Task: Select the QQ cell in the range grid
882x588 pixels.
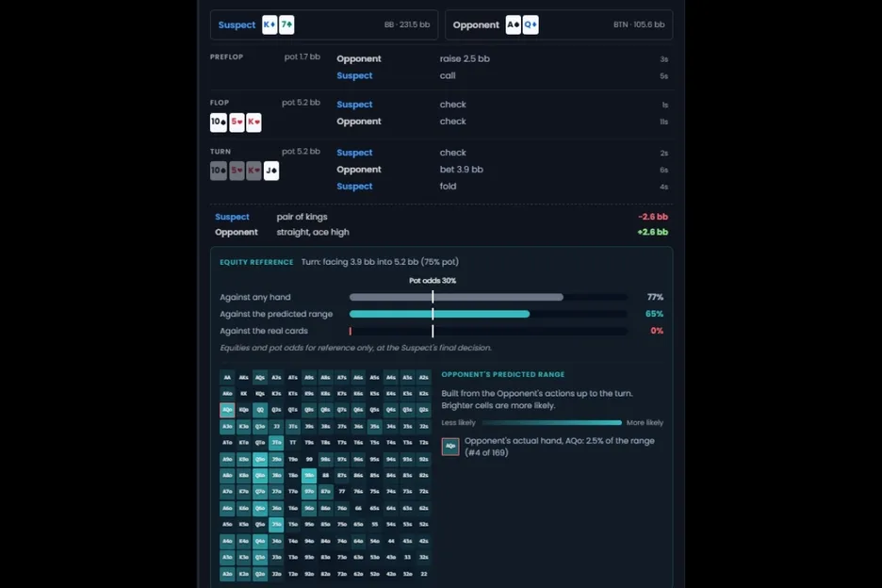Action: click(x=260, y=410)
